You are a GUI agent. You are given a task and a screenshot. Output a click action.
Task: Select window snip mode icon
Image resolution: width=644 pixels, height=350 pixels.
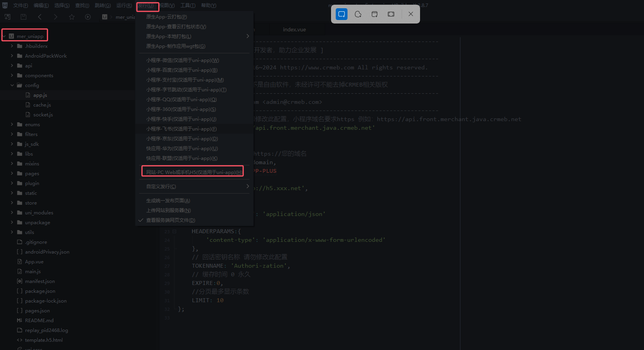pos(375,14)
